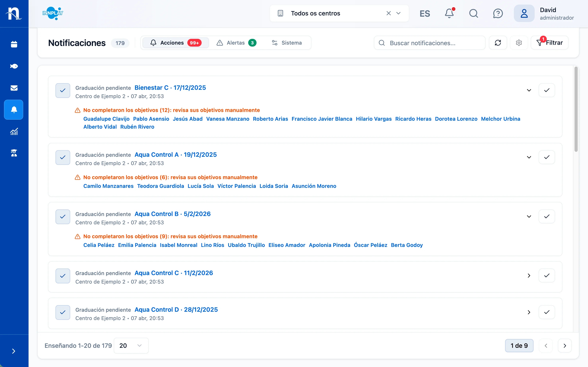Go to the next page of notifications
This screenshot has height=367, width=588.
pyautogui.click(x=565, y=345)
